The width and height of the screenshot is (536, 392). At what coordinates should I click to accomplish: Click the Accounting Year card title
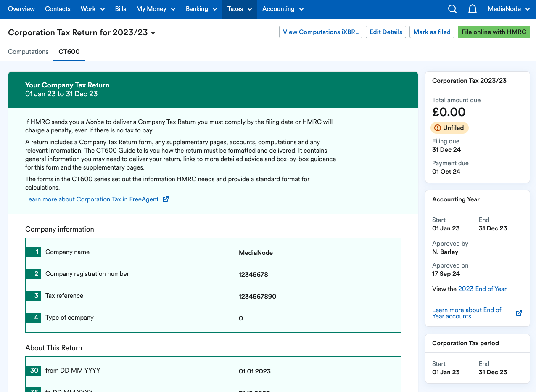[x=456, y=199]
